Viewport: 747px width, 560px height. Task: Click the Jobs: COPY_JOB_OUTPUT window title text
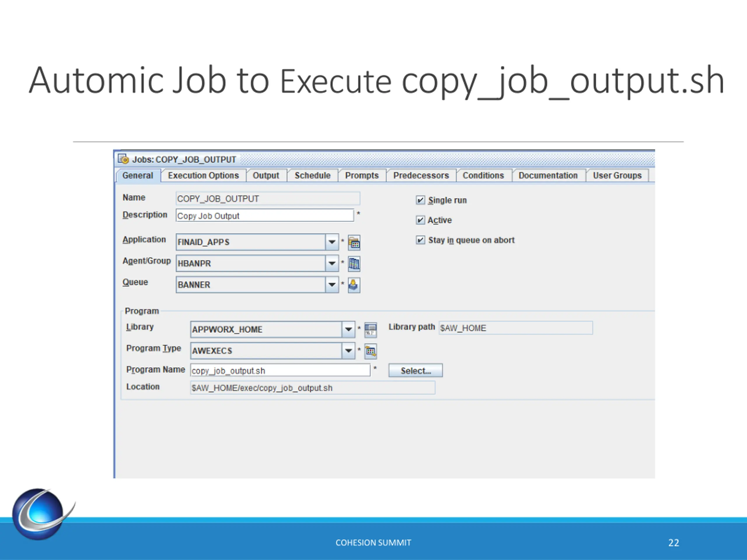(x=184, y=159)
